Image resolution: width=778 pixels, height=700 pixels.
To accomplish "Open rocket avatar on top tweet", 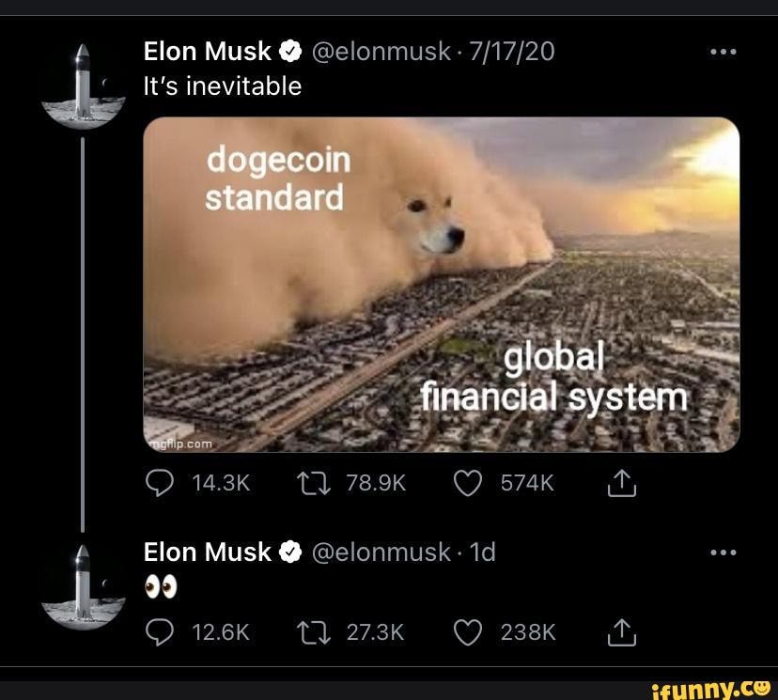I will (x=84, y=86).
